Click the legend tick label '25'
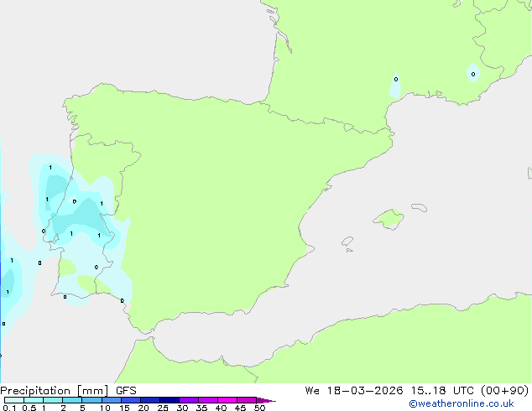This screenshot has height=411, width=532. tap(163, 408)
